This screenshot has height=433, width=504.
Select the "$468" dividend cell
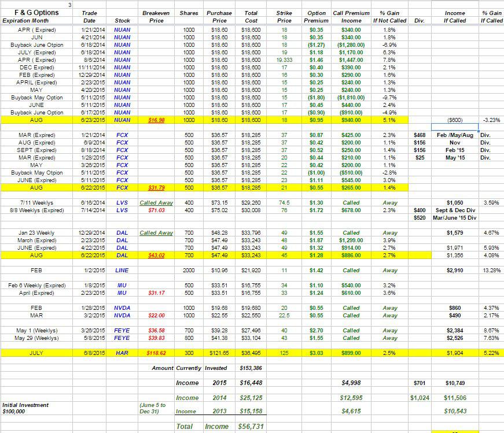420,135
